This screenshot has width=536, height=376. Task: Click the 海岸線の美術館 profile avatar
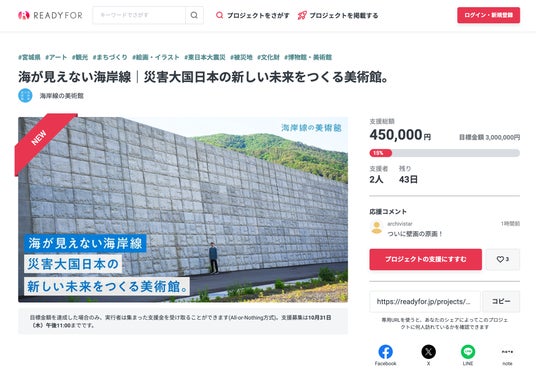25,96
